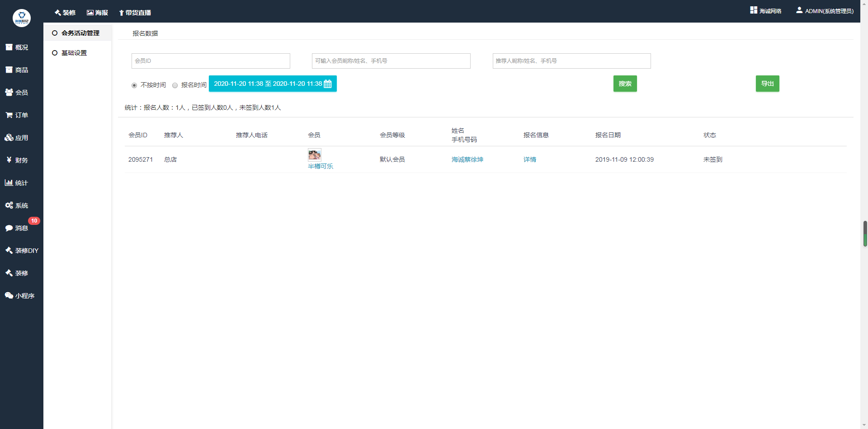
Task: Click the picture icon beside 海报 in the top bar
Action: tap(90, 13)
